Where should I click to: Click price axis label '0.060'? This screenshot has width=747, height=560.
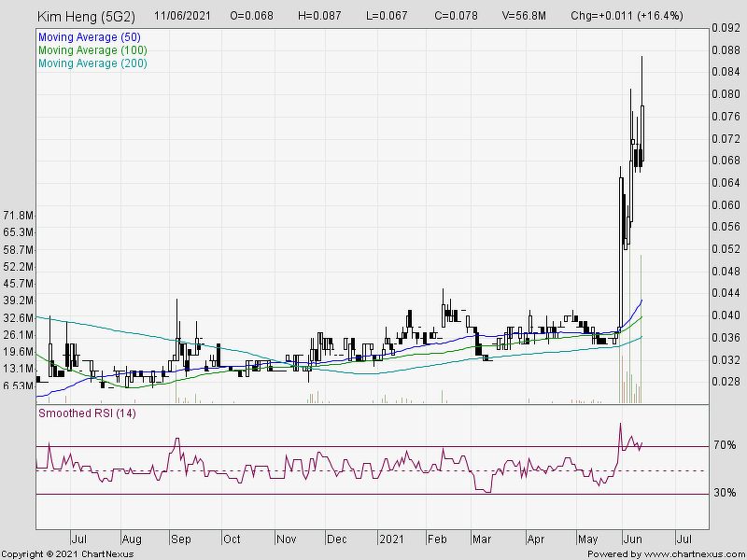(726, 204)
